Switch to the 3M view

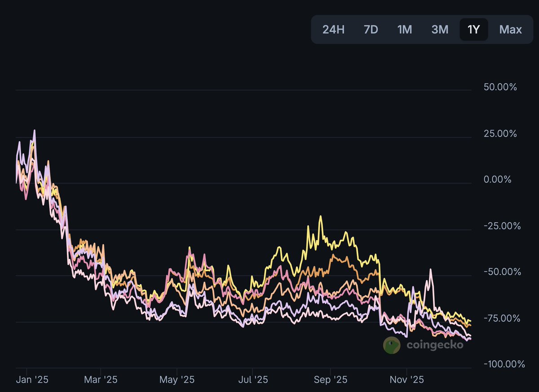click(440, 29)
